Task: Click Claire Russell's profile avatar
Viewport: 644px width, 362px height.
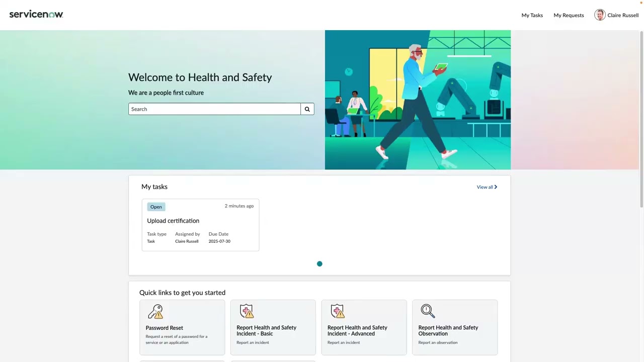Action: (x=600, y=15)
